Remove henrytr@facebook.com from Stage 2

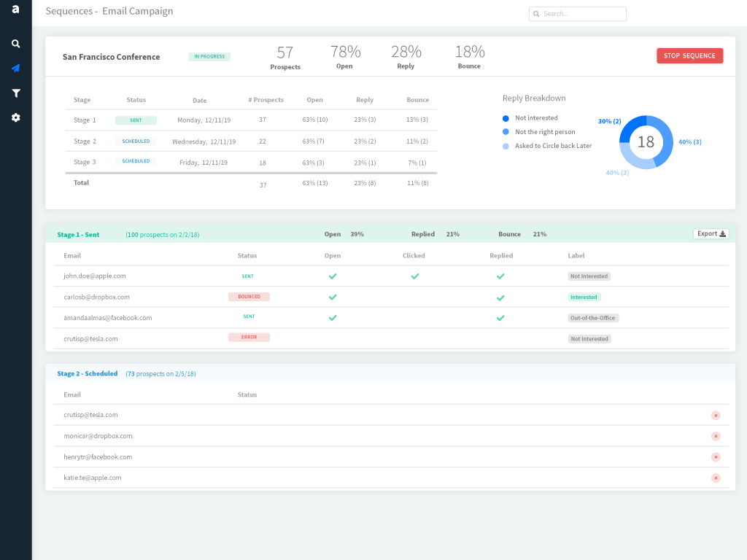[716, 457]
